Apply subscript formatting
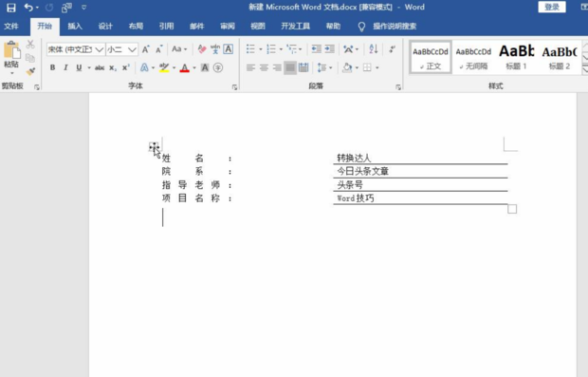This screenshot has width=588, height=377. pyautogui.click(x=113, y=68)
